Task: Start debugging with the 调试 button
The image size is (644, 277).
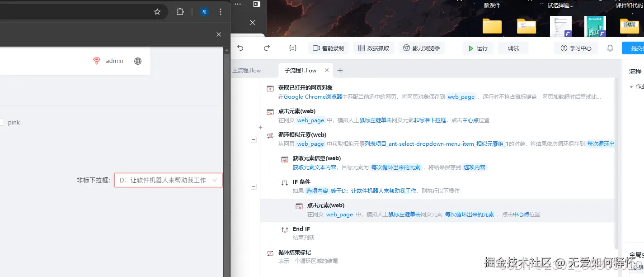Action: pyautogui.click(x=513, y=48)
